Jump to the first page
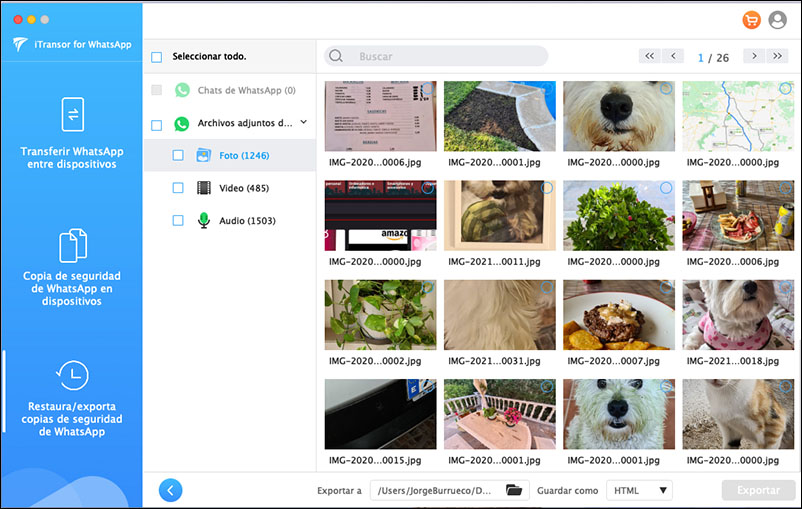This screenshot has height=509, width=802. pos(649,56)
